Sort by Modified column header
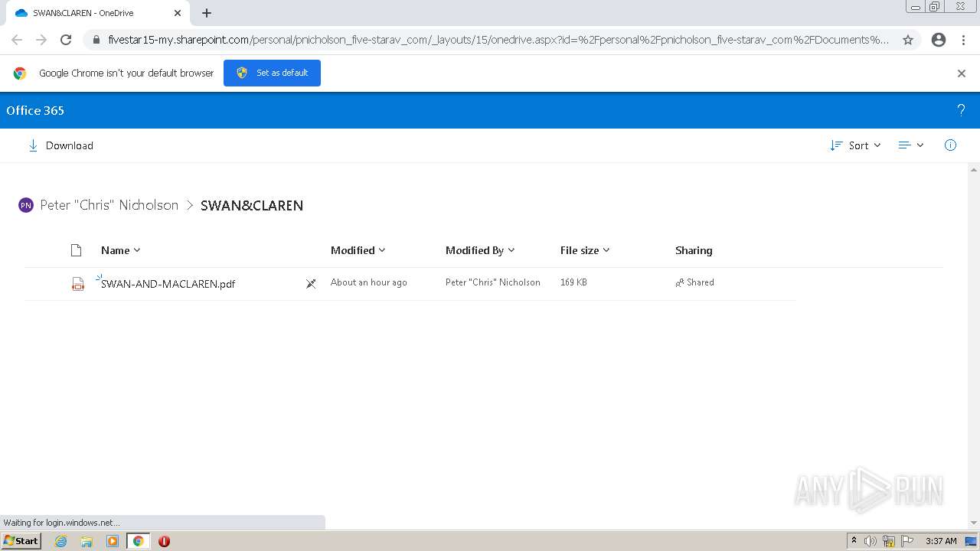Image resolution: width=980 pixels, height=551 pixels. click(x=358, y=250)
